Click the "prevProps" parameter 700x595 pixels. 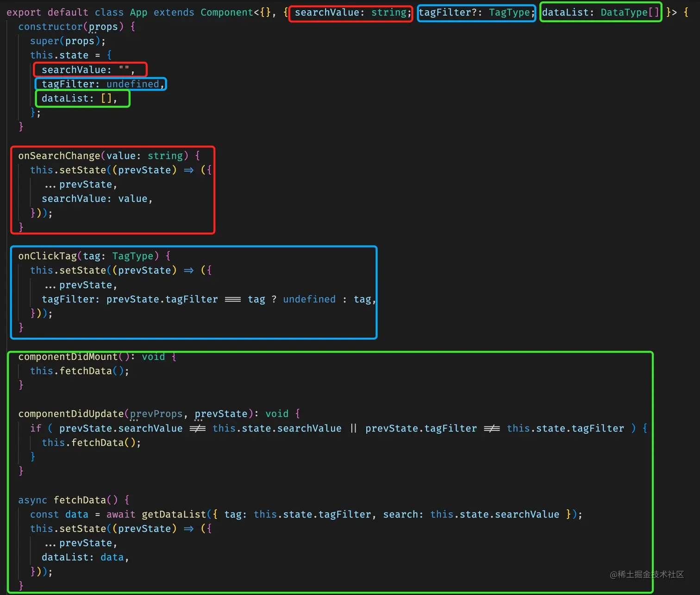[156, 414]
